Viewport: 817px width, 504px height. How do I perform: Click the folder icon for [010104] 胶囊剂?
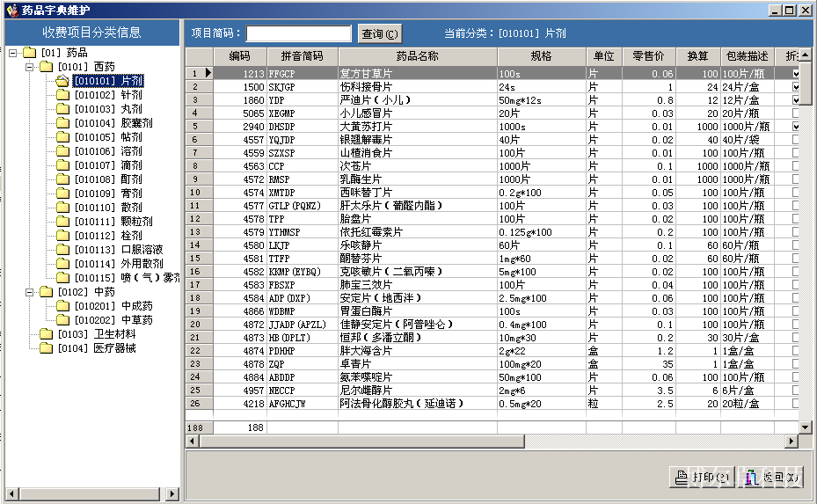[x=62, y=123]
